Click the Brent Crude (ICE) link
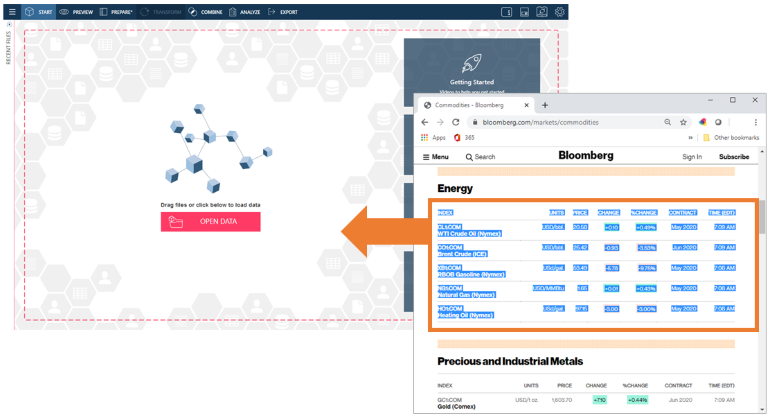This screenshot has width=768, height=418. pos(462,254)
